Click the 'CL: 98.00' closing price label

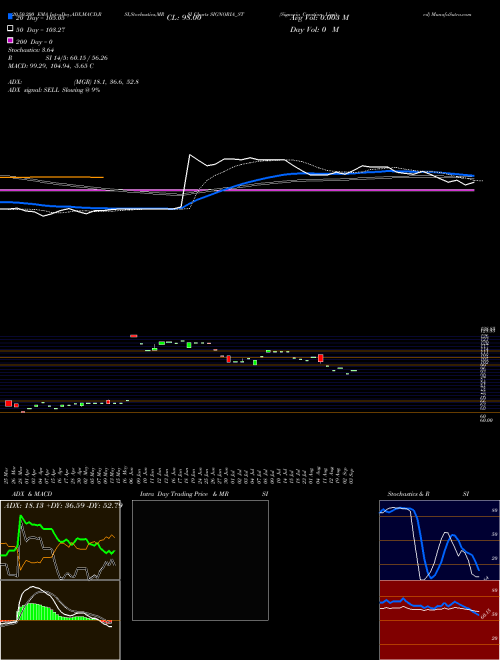pyautogui.click(x=184, y=18)
